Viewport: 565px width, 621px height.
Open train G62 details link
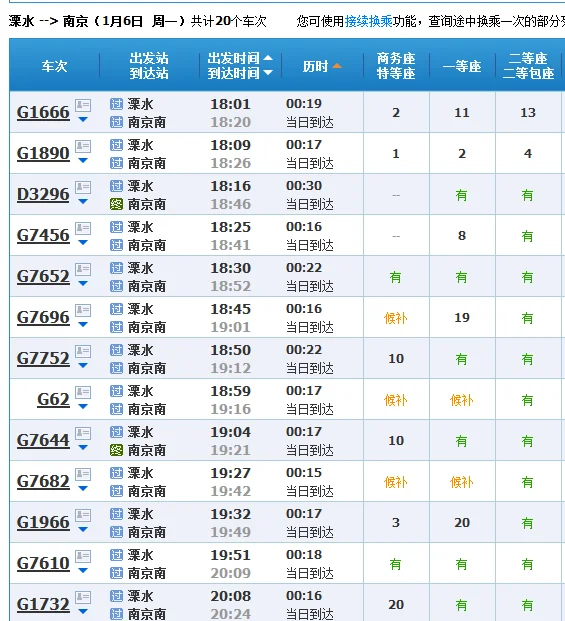(x=53, y=399)
